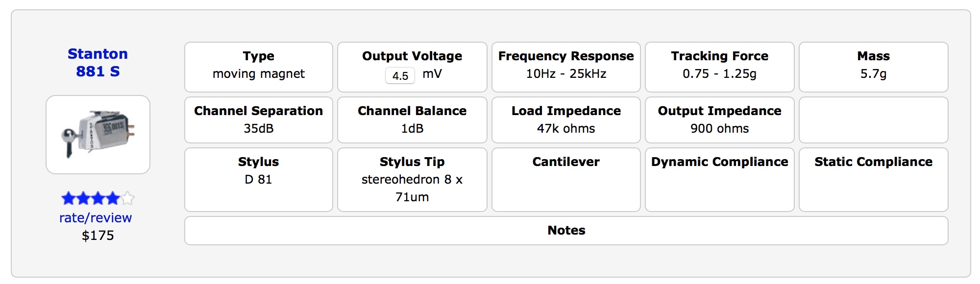Click the Channel Separation 35dB cell
980x284 pixels.
coord(259,120)
